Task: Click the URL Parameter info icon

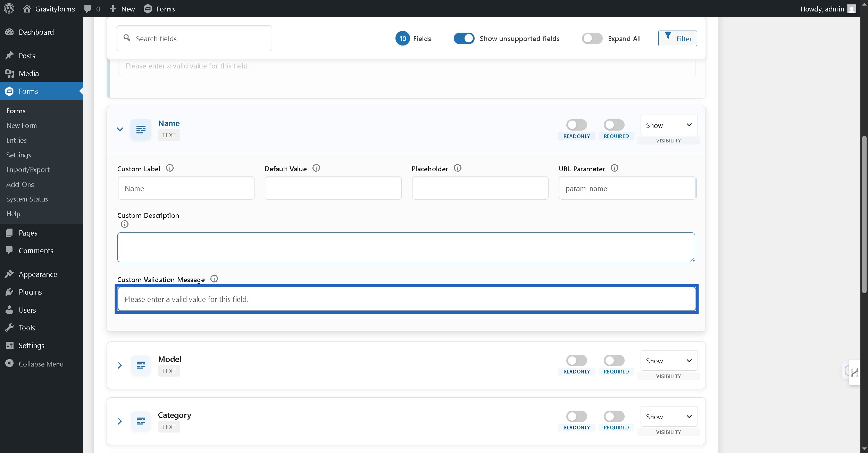Action: (614, 168)
